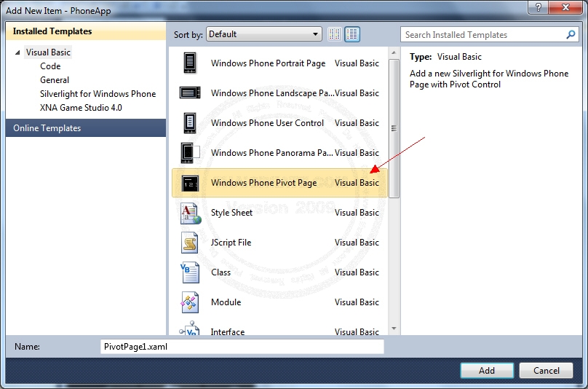The height and width of the screenshot is (389, 588).
Task: Select the Windows Phone Portrait Page icon
Action: coord(190,63)
